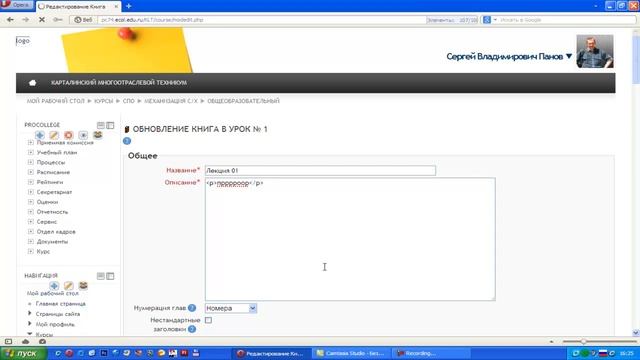Image resolution: width=640 pixels, height=360 pixels.
Task: Go to СПО breadcrumb
Action: 129,101
